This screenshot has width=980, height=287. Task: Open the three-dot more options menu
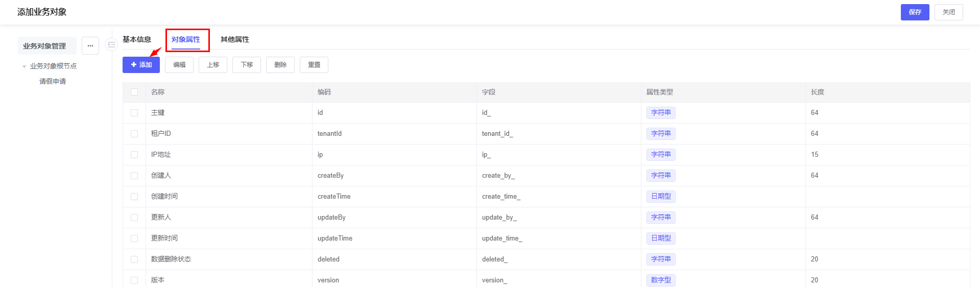(x=90, y=46)
